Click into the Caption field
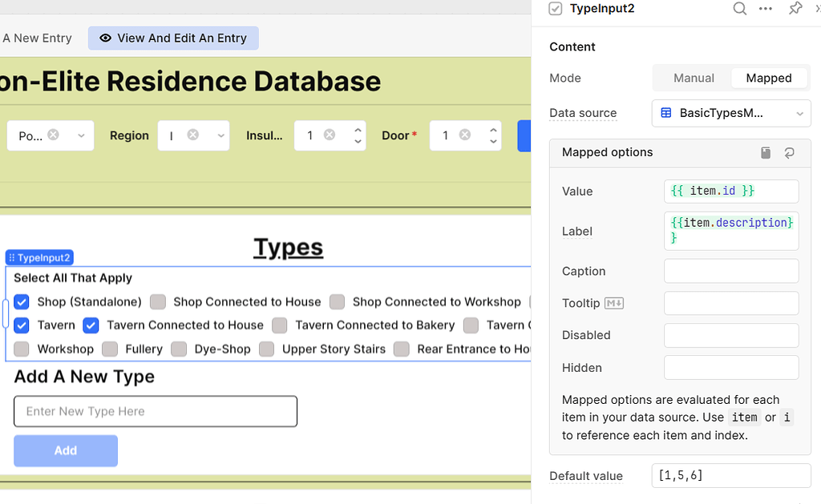Image resolution: width=821 pixels, height=504 pixels. pos(731,271)
